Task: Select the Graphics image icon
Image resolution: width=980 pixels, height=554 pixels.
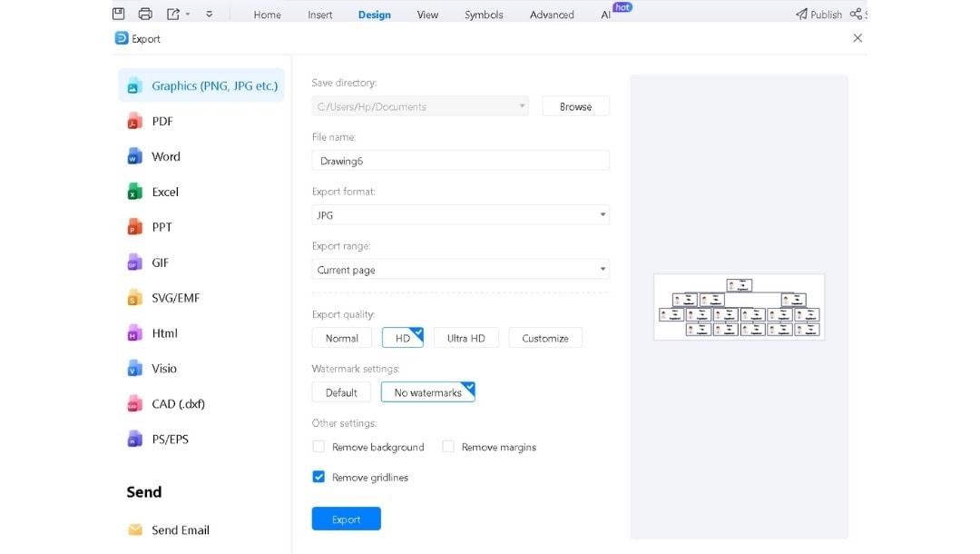Action: tap(133, 86)
